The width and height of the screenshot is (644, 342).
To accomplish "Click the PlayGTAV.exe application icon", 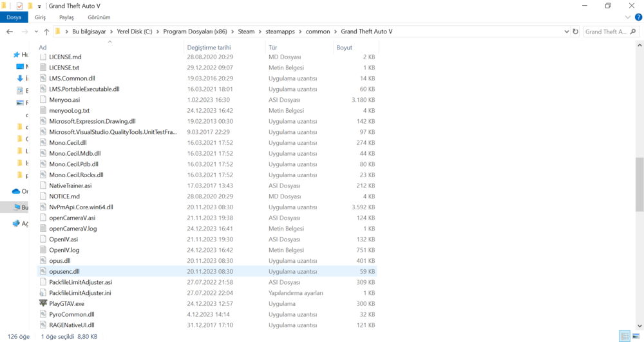I will 43,303.
